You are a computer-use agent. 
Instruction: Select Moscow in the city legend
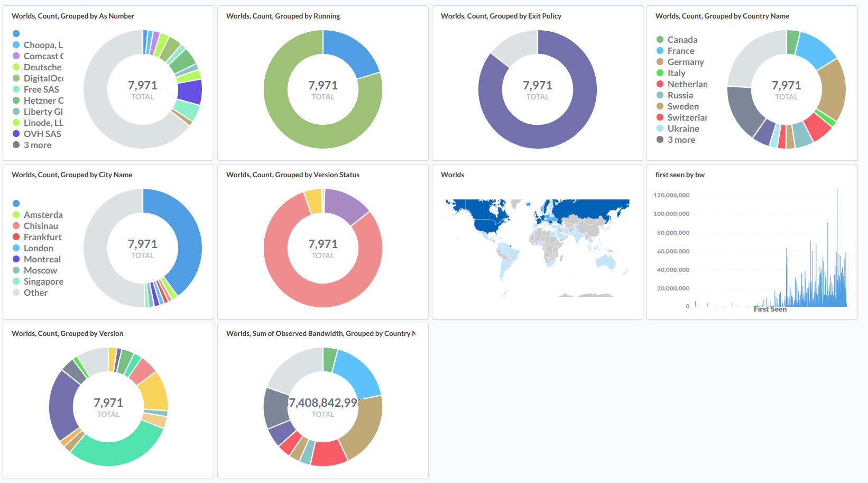(x=35, y=270)
